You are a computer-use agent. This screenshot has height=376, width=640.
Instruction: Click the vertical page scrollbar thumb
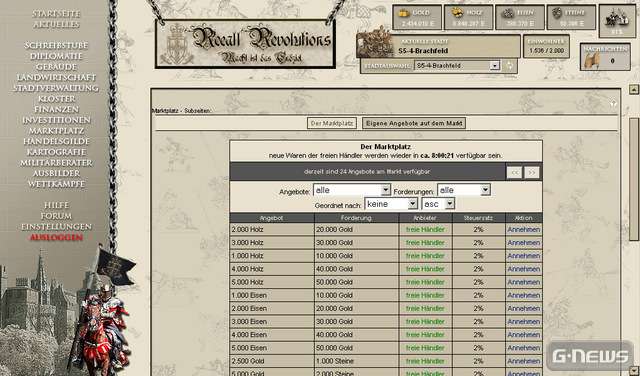[633, 179]
